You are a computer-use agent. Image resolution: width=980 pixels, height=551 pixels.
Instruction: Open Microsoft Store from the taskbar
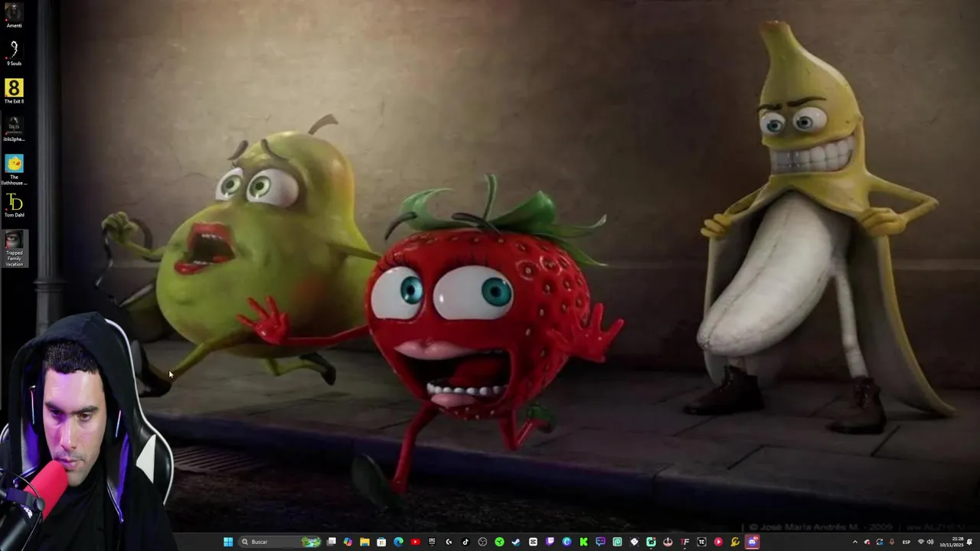coord(381,542)
